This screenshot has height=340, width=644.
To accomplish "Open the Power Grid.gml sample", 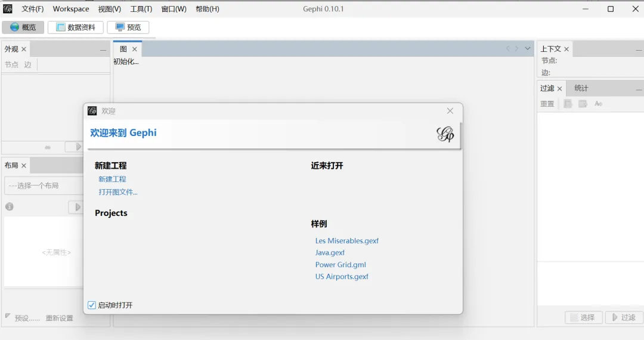I will tap(340, 265).
